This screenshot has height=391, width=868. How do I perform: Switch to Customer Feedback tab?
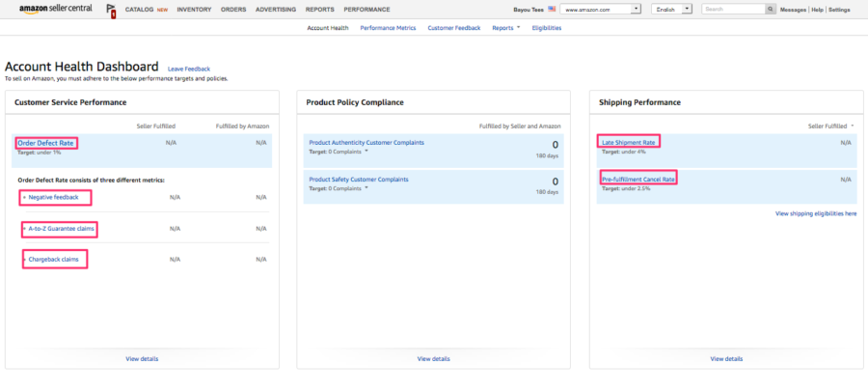pos(454,28)
